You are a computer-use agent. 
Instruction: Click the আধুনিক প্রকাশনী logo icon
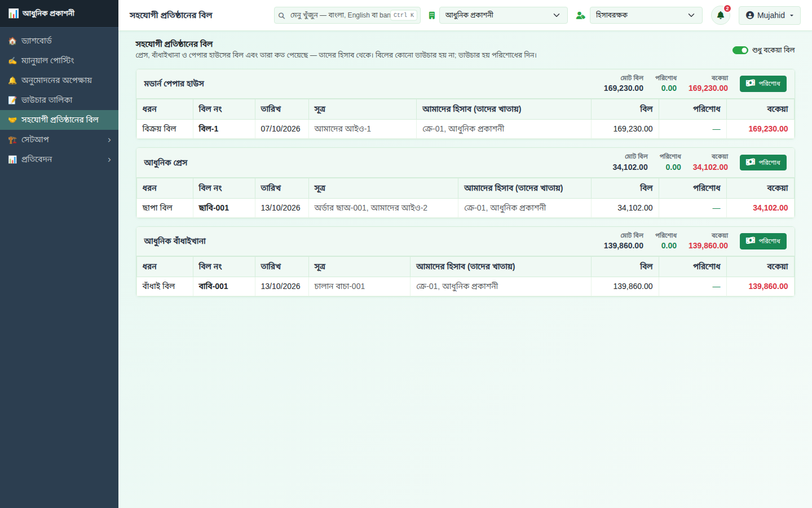[13, 14]
